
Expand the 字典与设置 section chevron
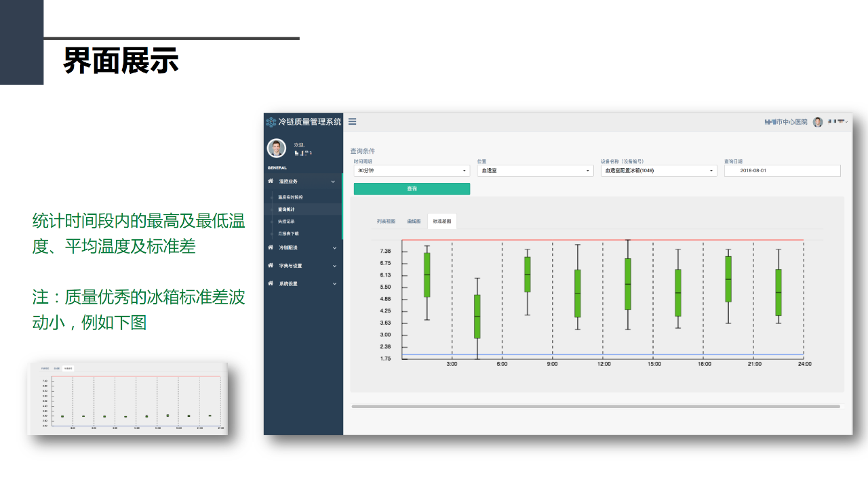[x=334, y=266]
